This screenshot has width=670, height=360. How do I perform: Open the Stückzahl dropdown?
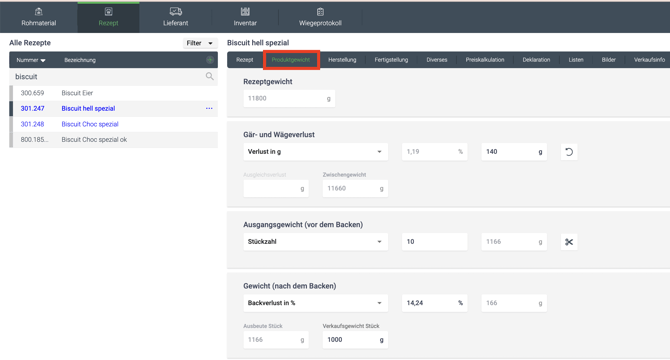point(315,242)
